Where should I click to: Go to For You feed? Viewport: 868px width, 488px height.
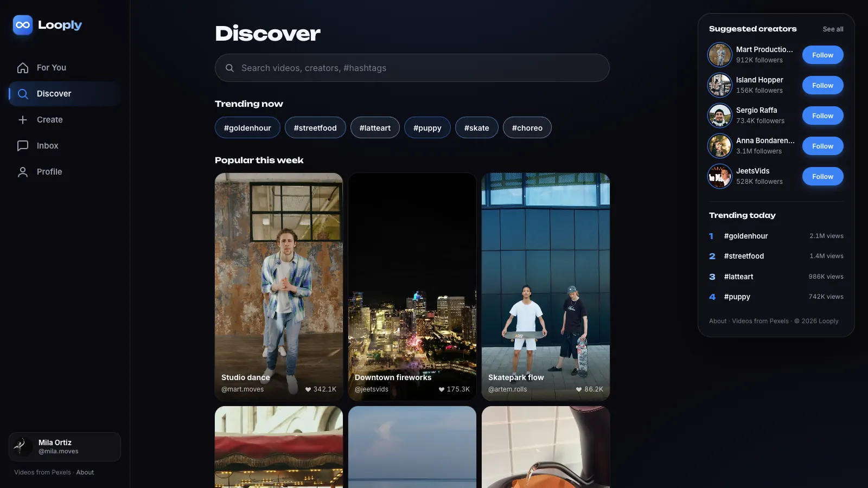click(x=65, y=68)
